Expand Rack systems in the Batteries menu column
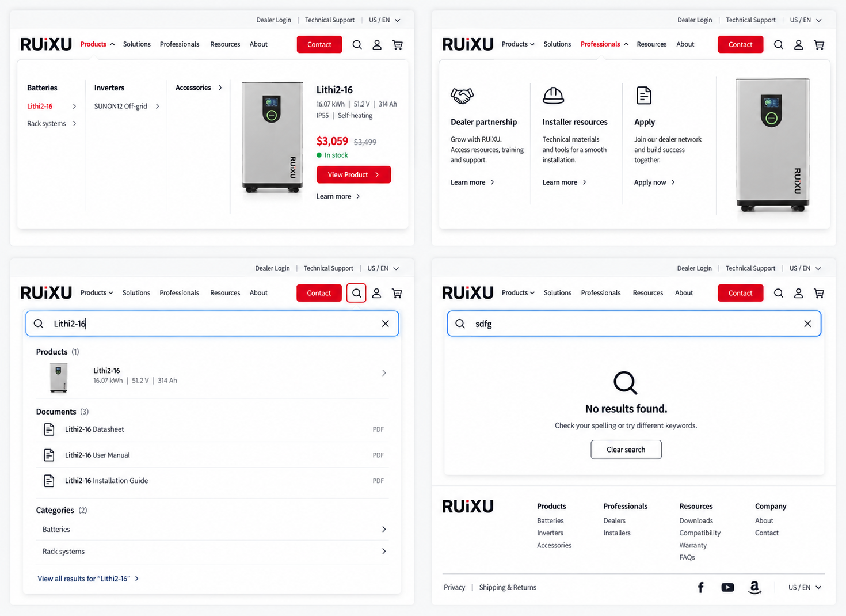Image resolution: width=846 pixels, height=616 pixels. 52,124
